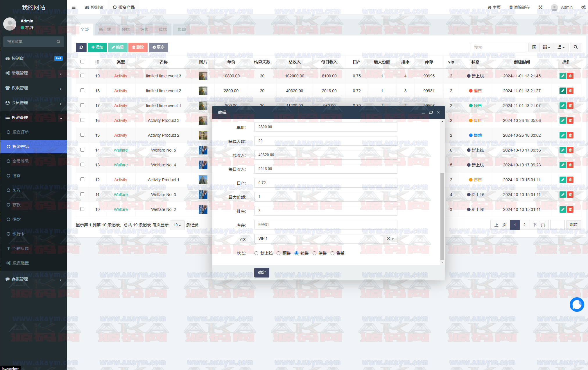Click red delete icon for row 19

pos(570,76)
